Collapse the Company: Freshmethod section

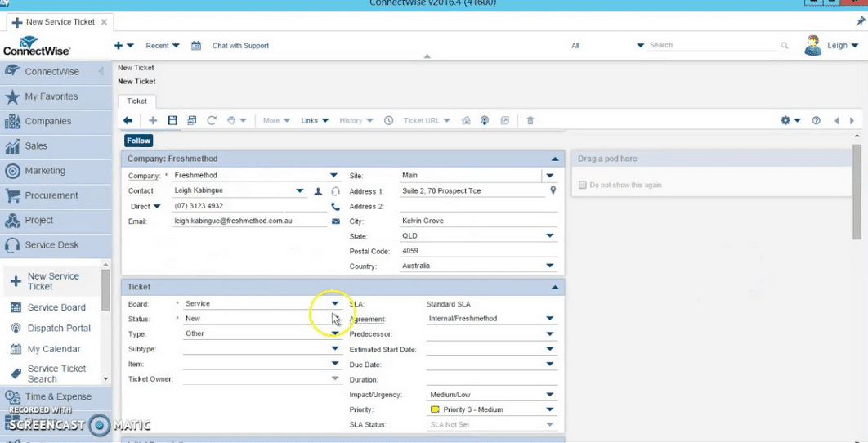tap(555, 159)
